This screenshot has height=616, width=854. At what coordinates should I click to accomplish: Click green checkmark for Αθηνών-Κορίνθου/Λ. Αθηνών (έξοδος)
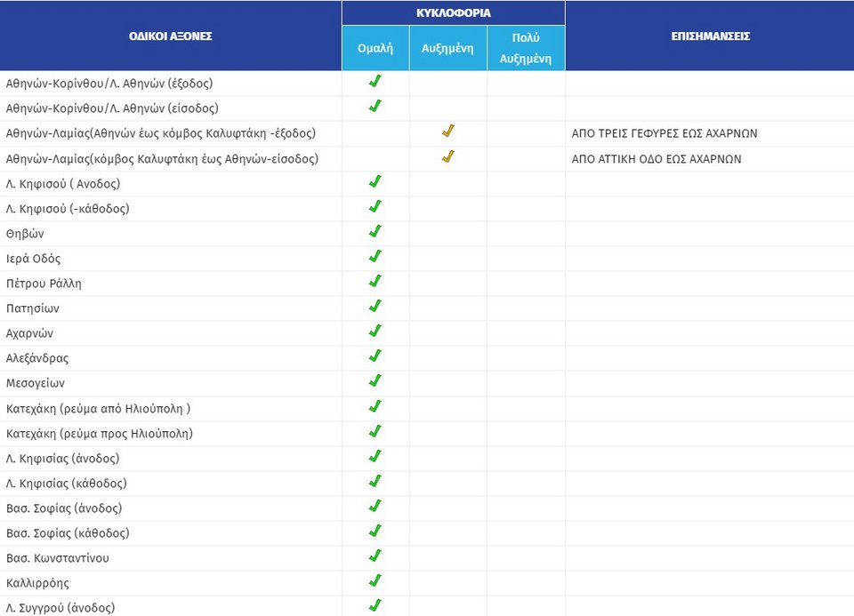click(x=375, y=81)
